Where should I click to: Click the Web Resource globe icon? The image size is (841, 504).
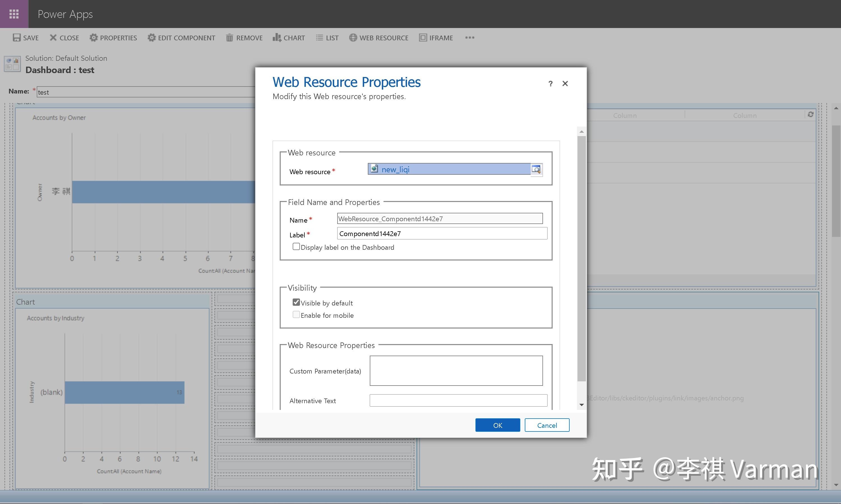[353, 38]
